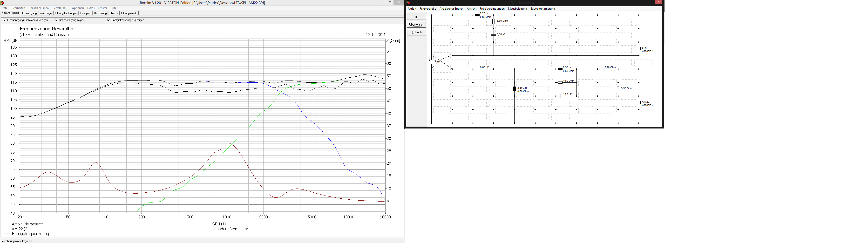
Task: Expand the Anzeige für Spulen menu
Action: pyautogui.click(x=451, y=9)
